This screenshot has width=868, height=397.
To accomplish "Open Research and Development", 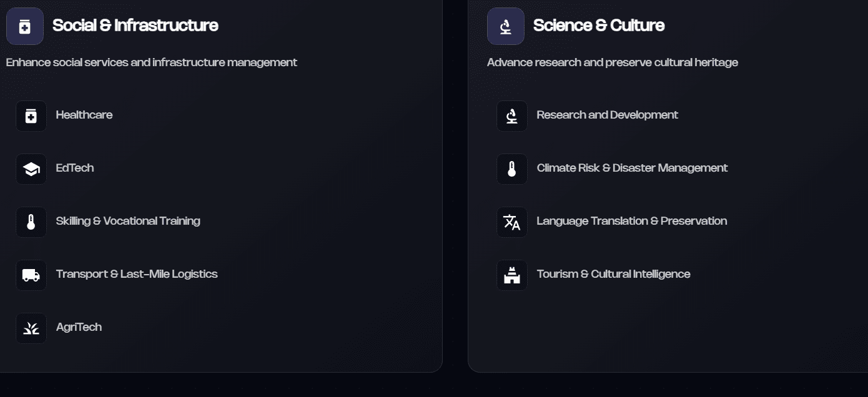I will [x=607, y=115].
